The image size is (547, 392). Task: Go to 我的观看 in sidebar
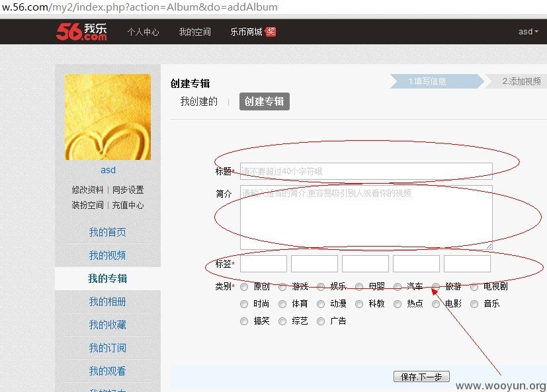click(107, 371)
